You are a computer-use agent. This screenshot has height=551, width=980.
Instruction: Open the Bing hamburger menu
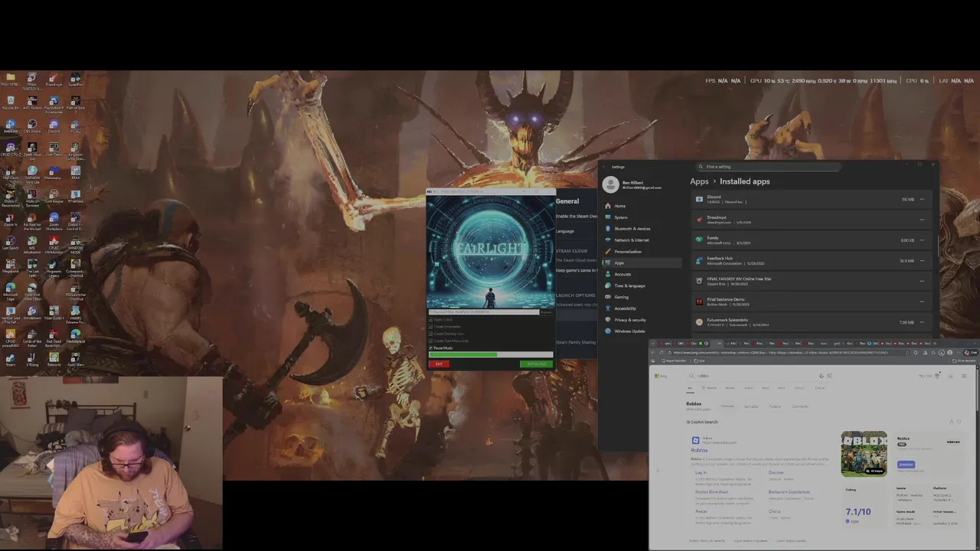point(964,376)
